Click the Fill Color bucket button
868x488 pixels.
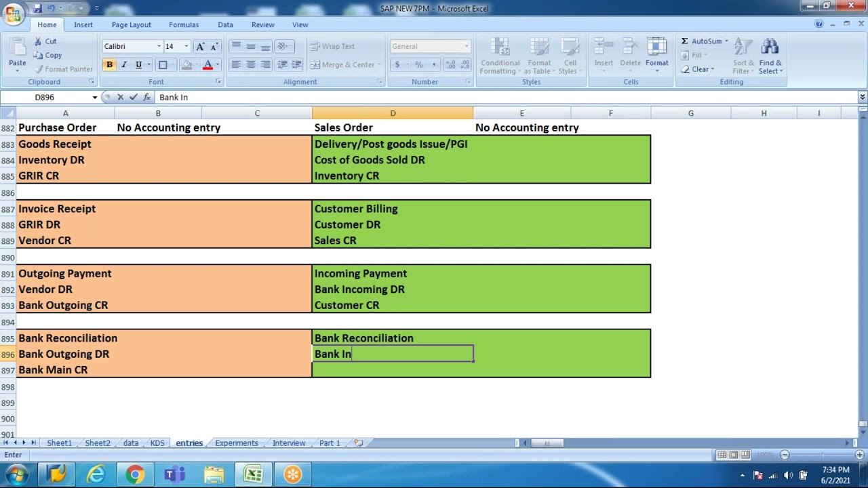[x=186, y=64]
